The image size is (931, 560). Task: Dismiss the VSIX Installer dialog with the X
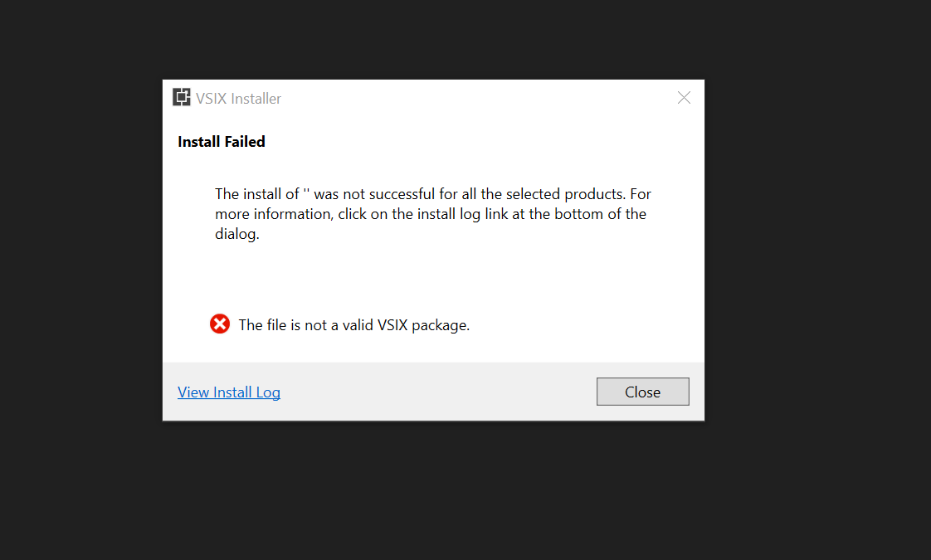(683, 97)
